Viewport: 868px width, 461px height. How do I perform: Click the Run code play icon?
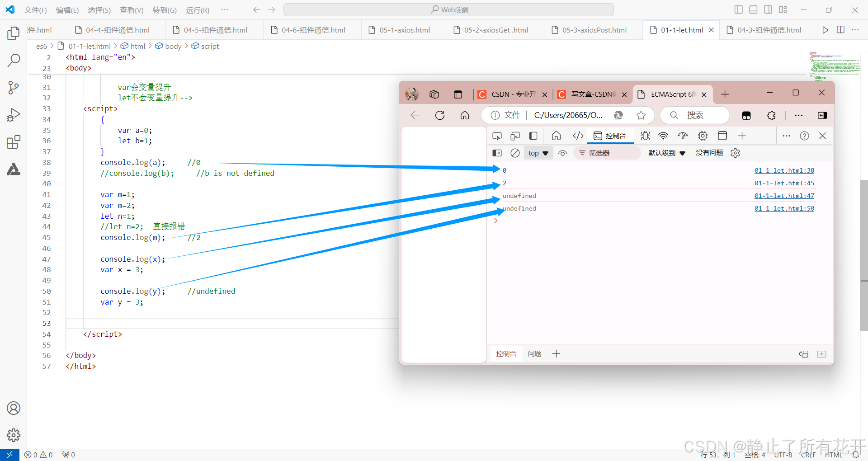pyautogui.click(x=826, y=30)
